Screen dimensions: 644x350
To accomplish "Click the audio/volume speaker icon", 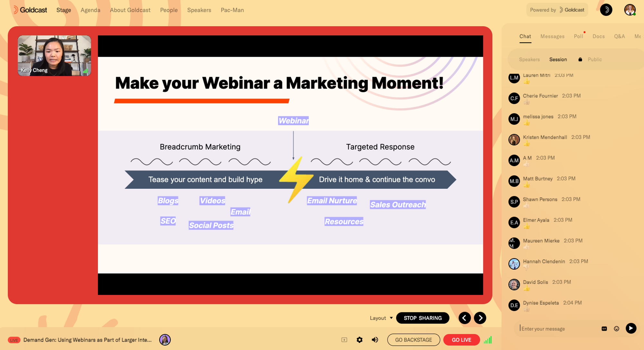I will [374, 340].
